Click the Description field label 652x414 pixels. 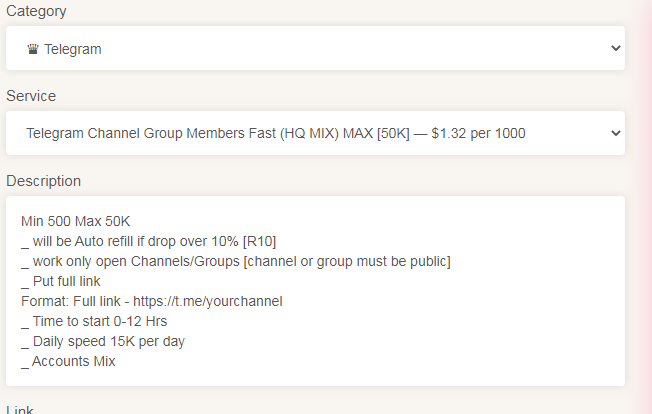point(44,181)
